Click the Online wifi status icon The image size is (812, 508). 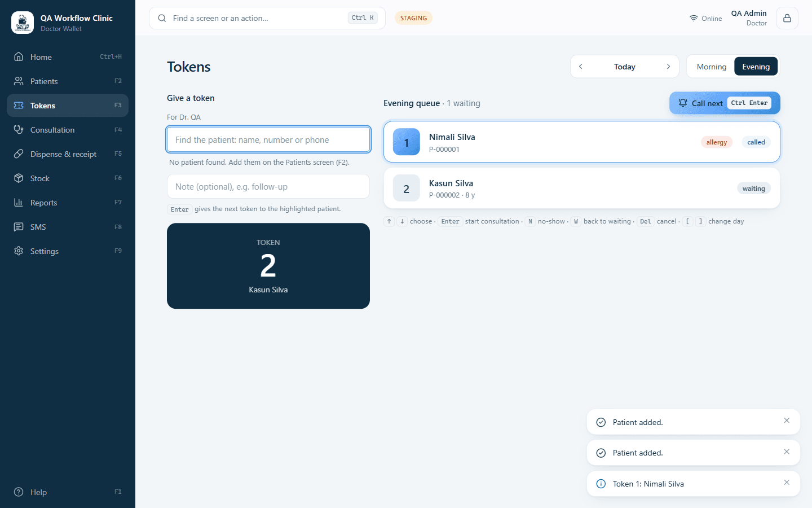click(x=694, y=18)
